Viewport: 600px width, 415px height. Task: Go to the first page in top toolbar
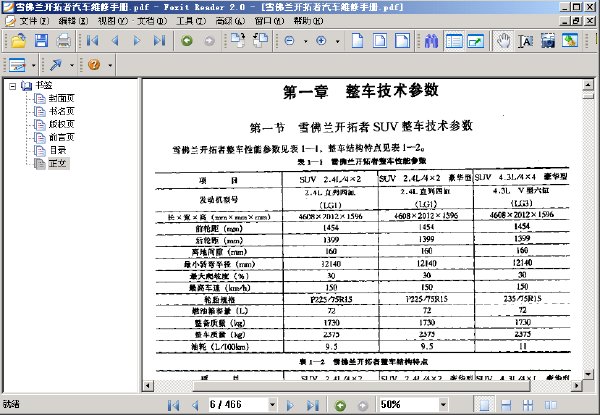click(x=92, y=40)
